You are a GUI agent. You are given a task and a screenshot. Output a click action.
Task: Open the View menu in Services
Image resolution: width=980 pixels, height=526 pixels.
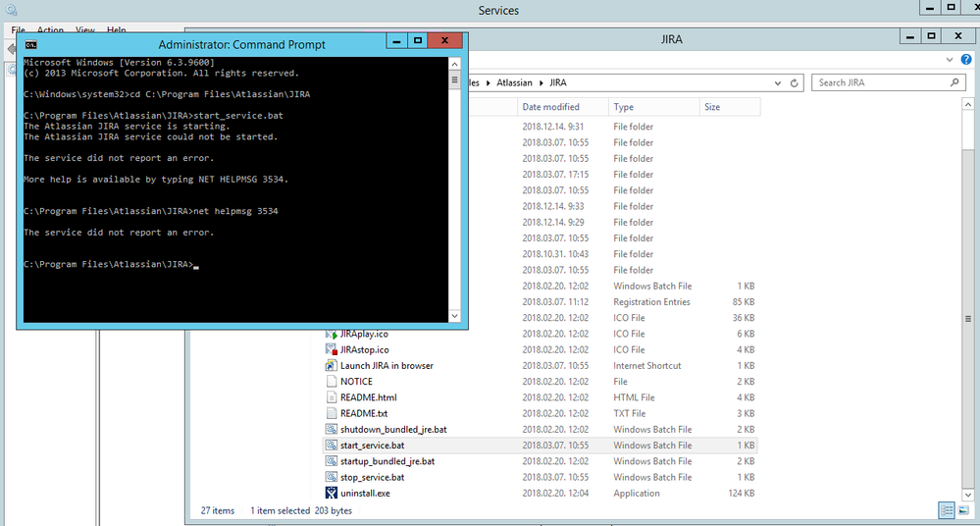[x=85, y=30]
